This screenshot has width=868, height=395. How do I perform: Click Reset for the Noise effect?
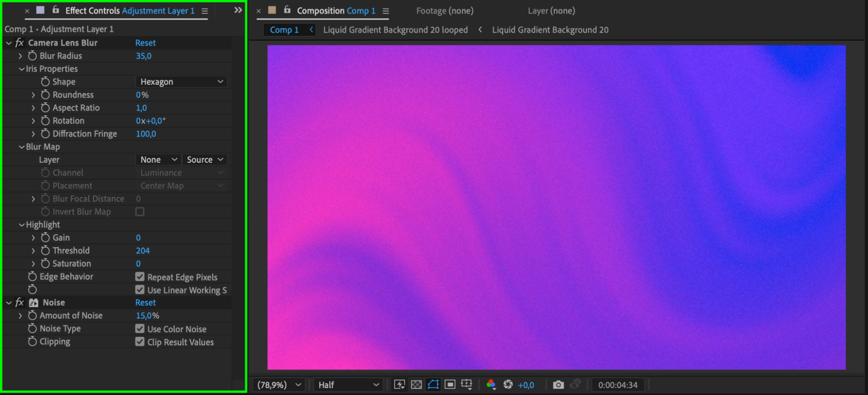tap(145, 303)
